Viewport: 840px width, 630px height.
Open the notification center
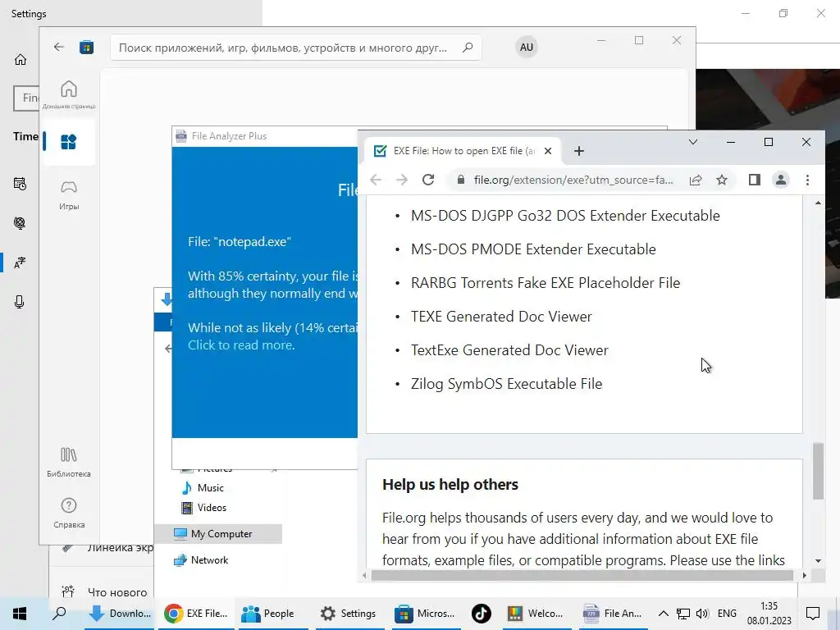[813, 614]
